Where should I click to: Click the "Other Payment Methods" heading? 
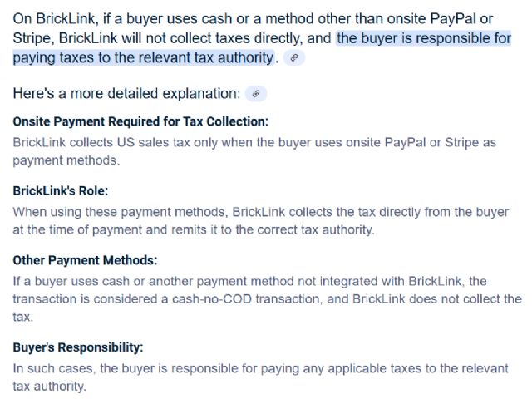[x=85, y=260]
